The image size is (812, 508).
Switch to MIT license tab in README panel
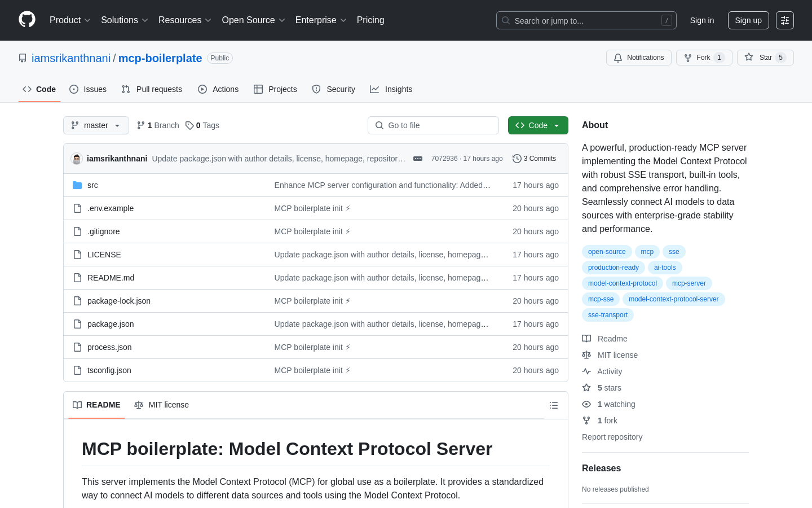pyautogui.click(x=161, y=405)
